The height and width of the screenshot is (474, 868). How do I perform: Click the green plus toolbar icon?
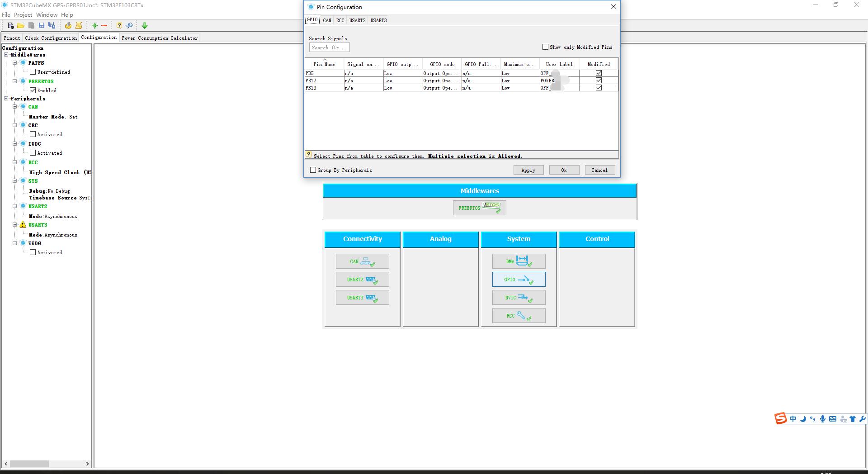coord(94,25)
